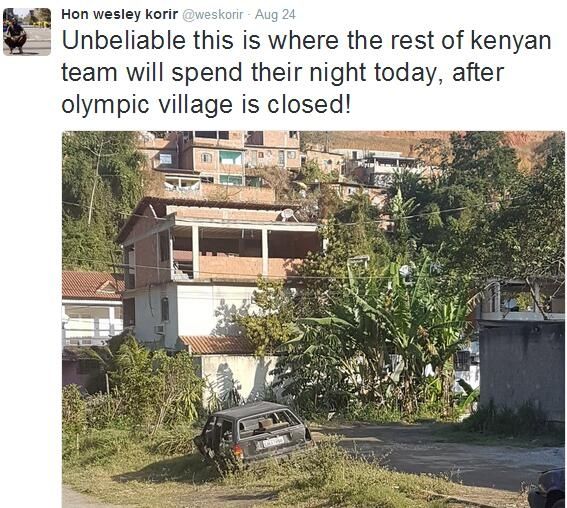Click 'olympic village is closed!' text line

click(206, 104)
